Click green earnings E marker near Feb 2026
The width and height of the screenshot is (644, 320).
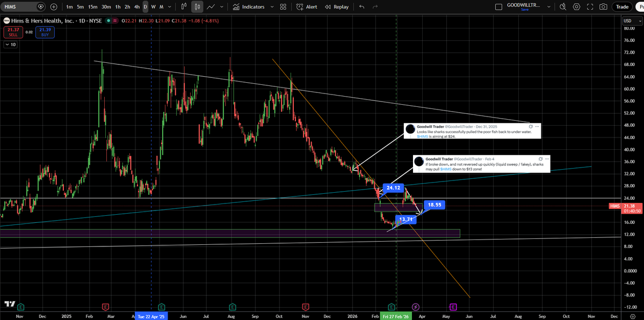pyautogui.click(x=392, y=307)
